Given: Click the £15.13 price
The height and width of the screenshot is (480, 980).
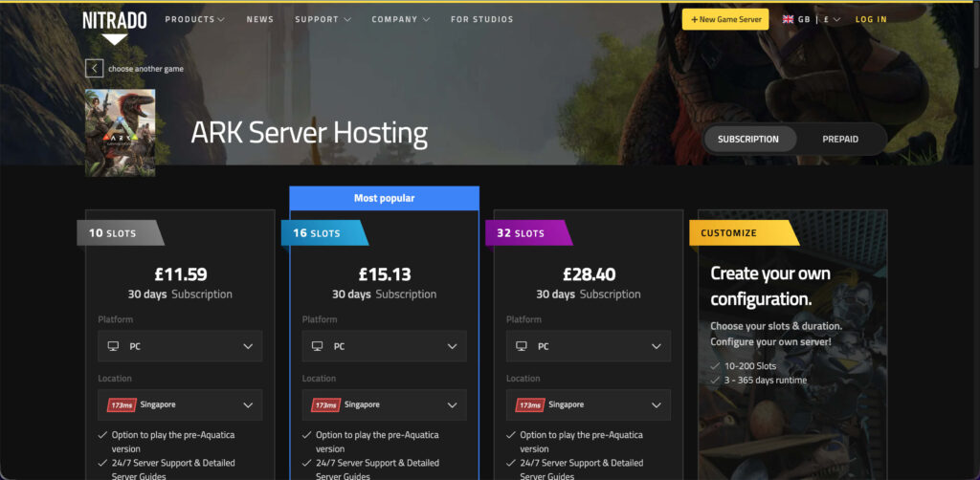Looking at the screenshot, I should 385,274.
